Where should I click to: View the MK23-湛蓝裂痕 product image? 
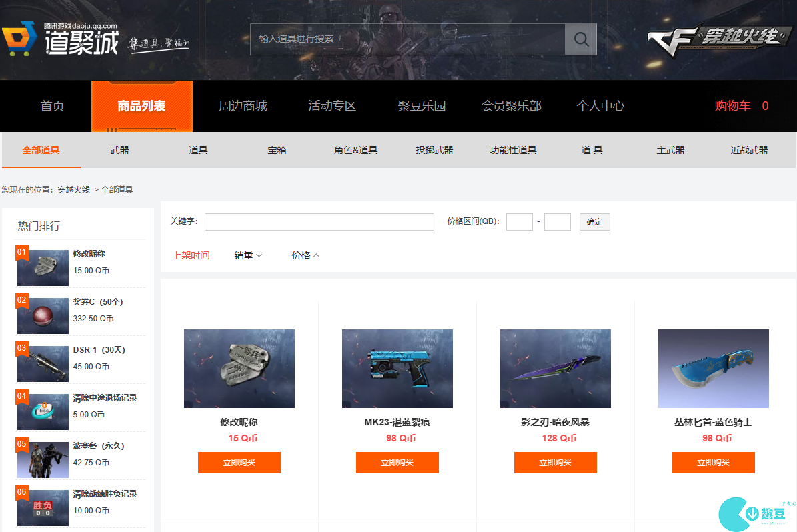(x=397, y=369)
